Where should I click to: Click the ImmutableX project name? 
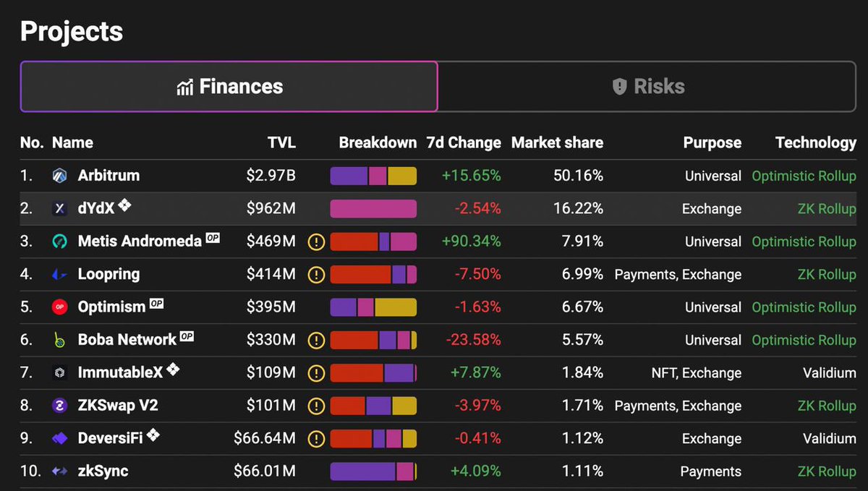click(x=120, y=373)
